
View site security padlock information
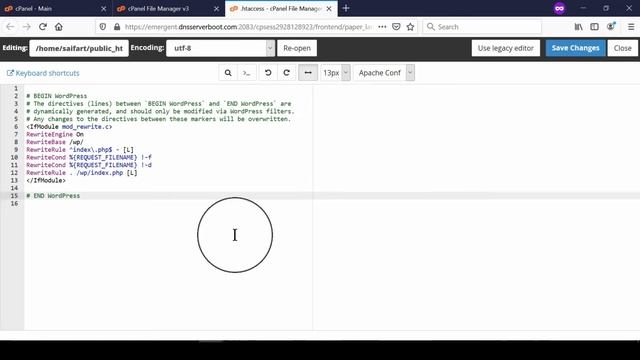coord(117,27)
